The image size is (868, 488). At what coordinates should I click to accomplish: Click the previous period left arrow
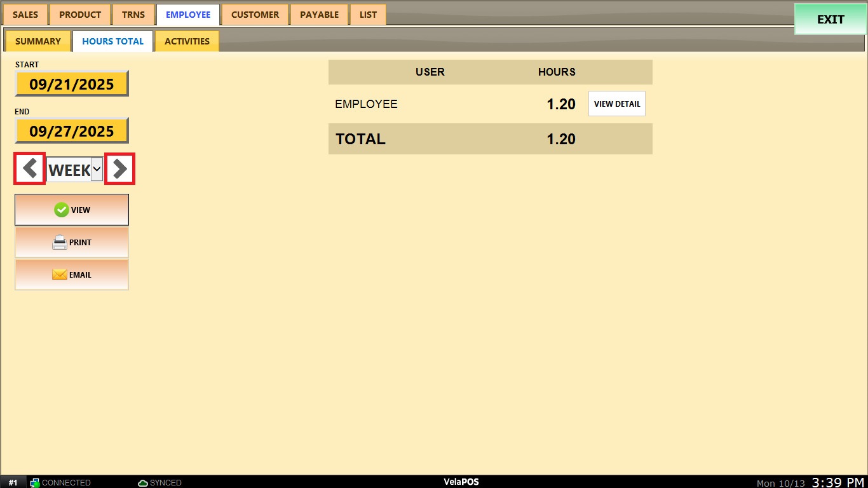tap(29, 169)
